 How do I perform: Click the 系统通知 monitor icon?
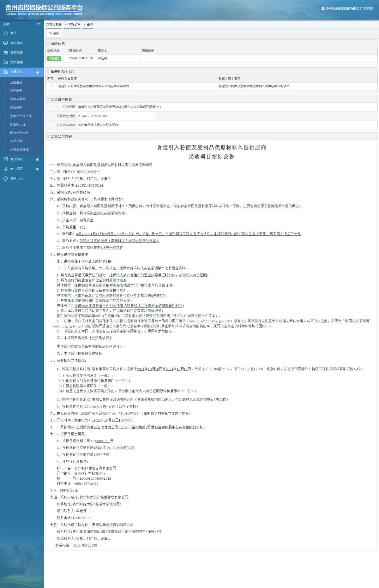(6, 43)
